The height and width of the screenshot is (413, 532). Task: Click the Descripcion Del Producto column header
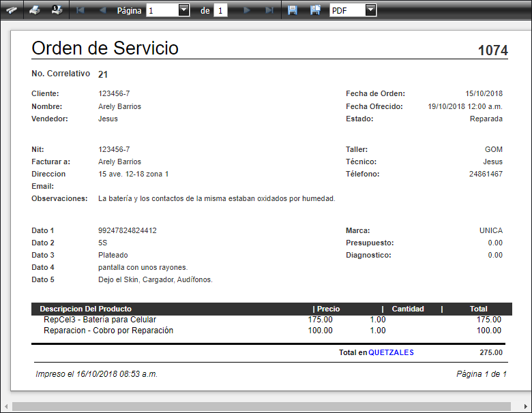(x=85, y=309)
